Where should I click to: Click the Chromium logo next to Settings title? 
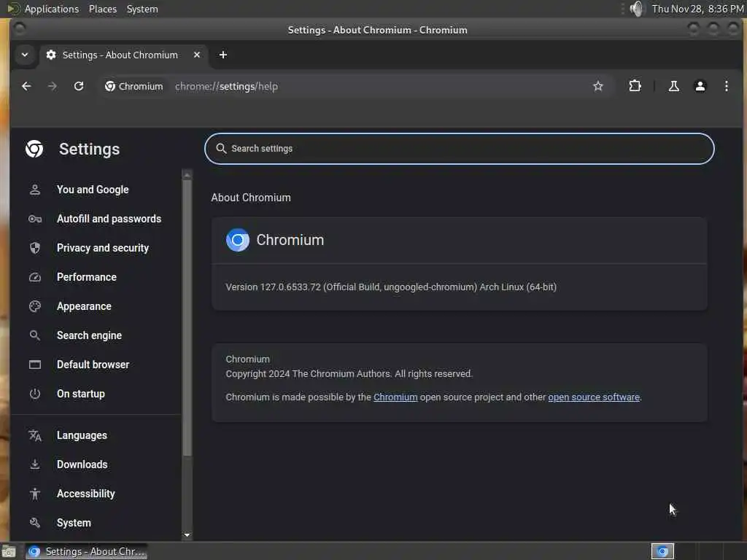[34, 149]
